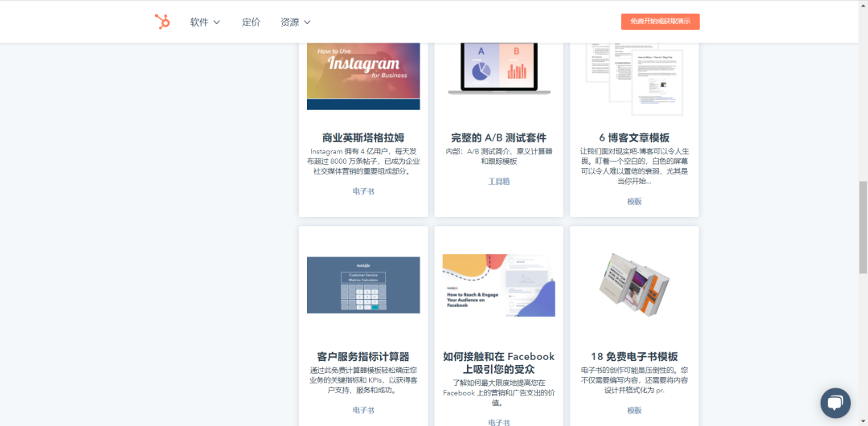Click 模板 label under 18 免费电子书模板
868x426 pixels.
(x=634, y=411)
